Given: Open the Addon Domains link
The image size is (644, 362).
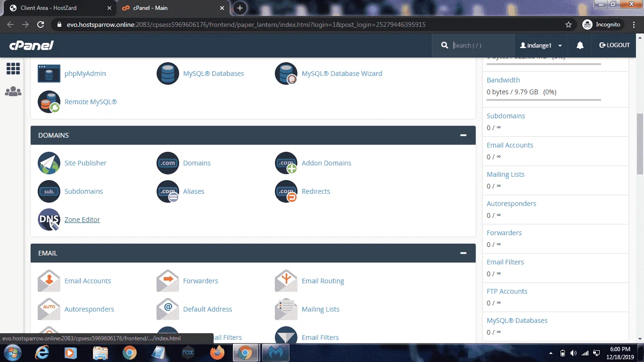Looking at the screenshot, I should pos(326,163).
